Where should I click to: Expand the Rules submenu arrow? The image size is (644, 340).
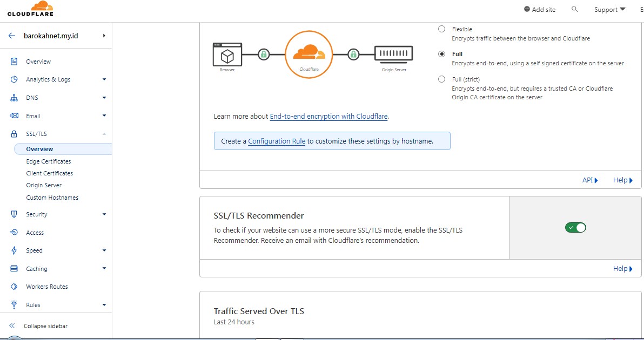click(x=104, y=305)
